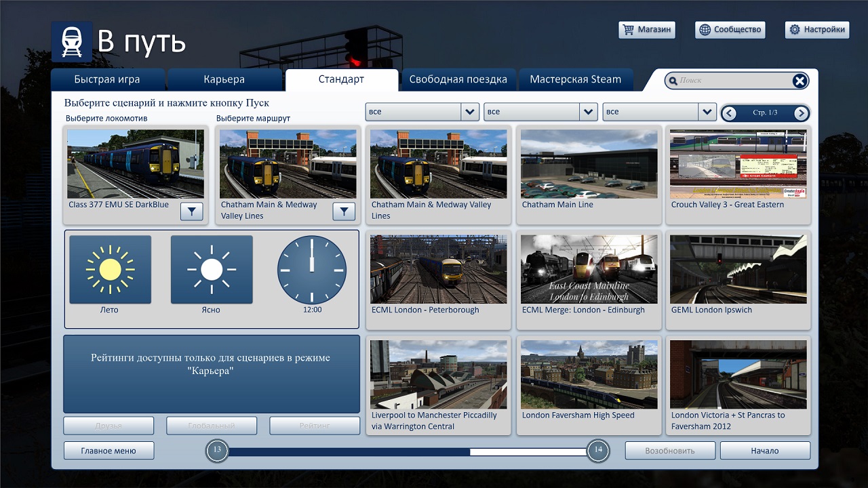
Task: Select the summer season sun icon
Action: coord(110,270)
